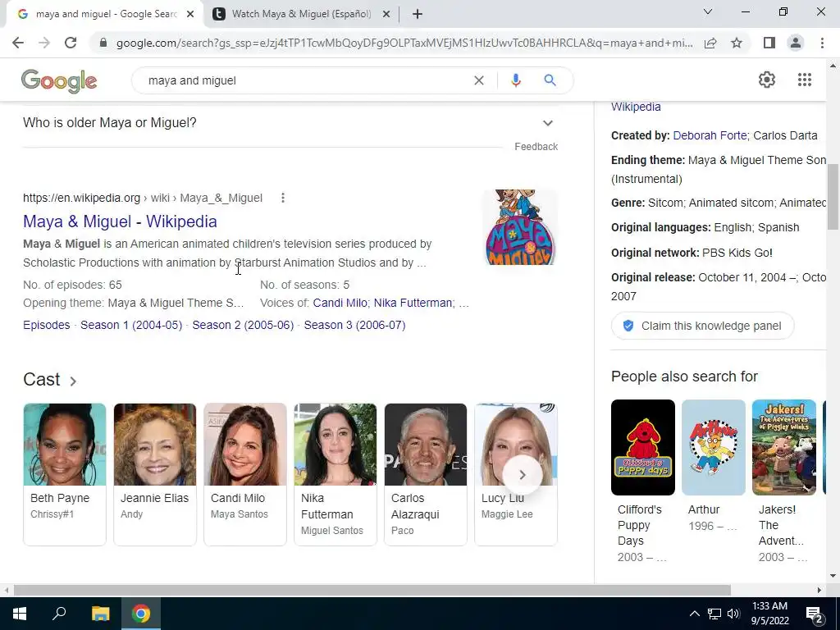
Task: Click the address bar URL
Action: tap(404, 43)
